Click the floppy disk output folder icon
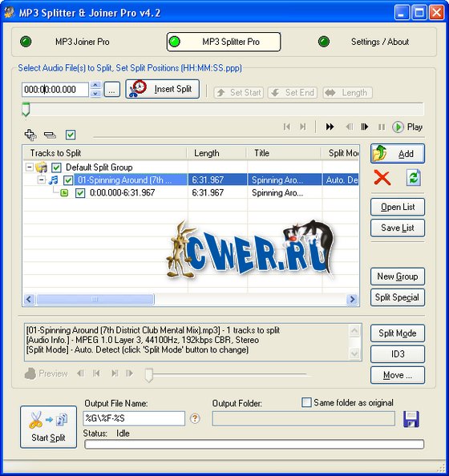This screenshot has width=449, height=476. (x=411, y=419)
